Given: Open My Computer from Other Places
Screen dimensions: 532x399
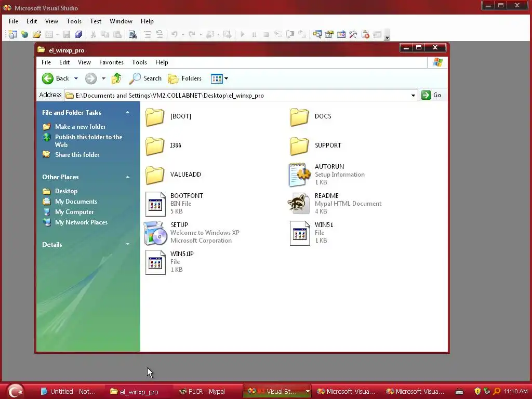Looking at the screenshot, I should point(74,212).
